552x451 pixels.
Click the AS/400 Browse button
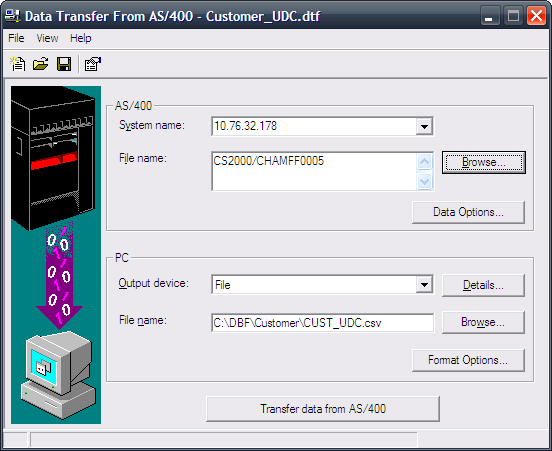484,162
